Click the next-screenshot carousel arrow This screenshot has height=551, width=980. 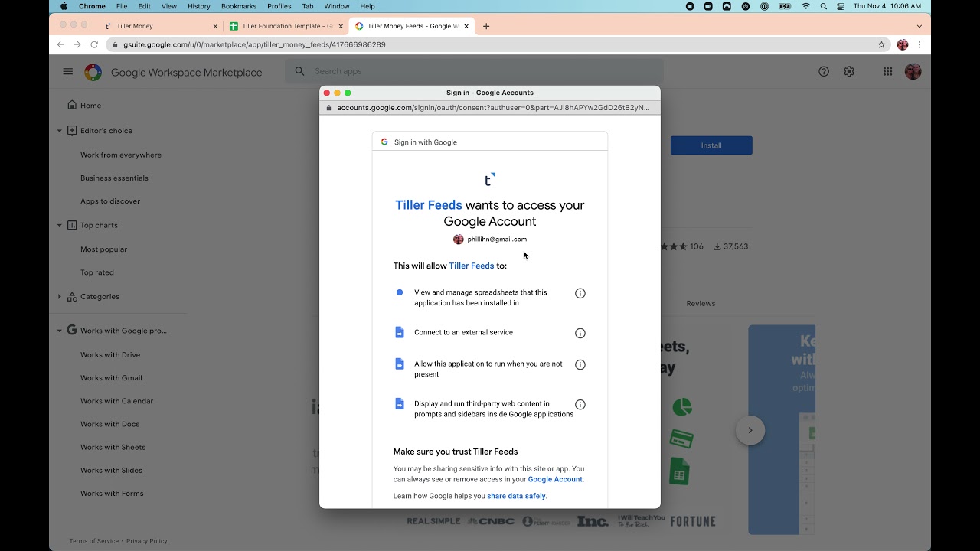point(750,430)
